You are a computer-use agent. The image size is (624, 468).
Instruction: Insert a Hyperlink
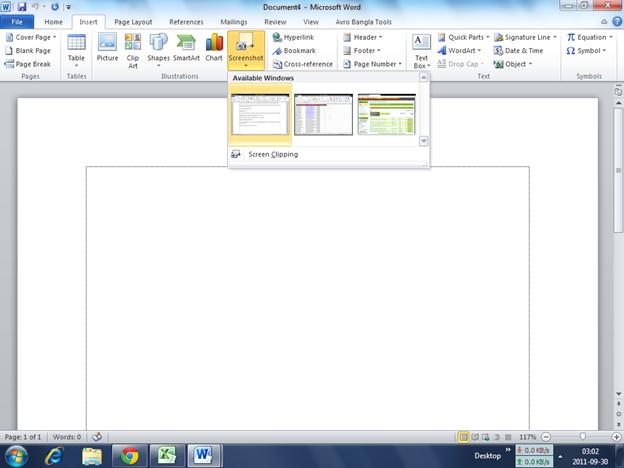297,37
